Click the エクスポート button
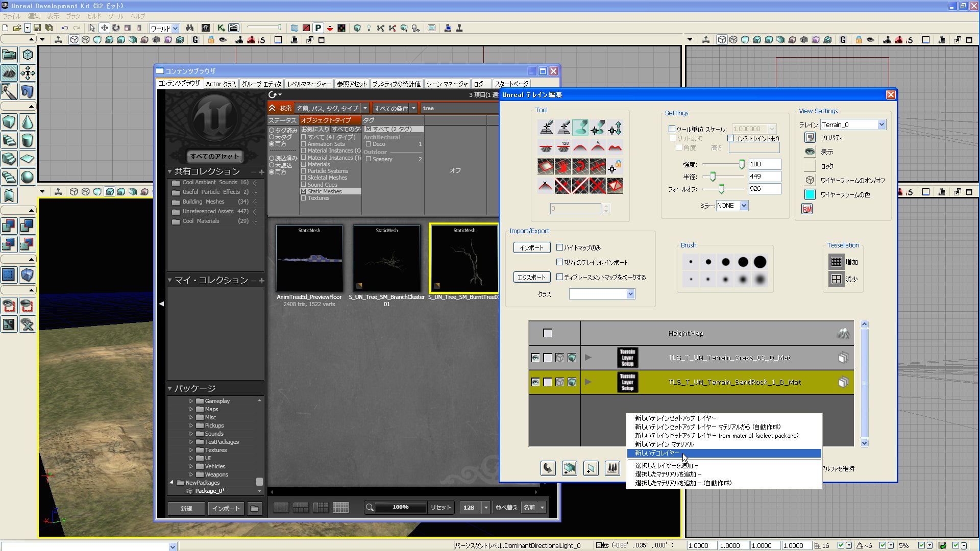The height and width of the screenshot is (551, 980). pos(531,277)
